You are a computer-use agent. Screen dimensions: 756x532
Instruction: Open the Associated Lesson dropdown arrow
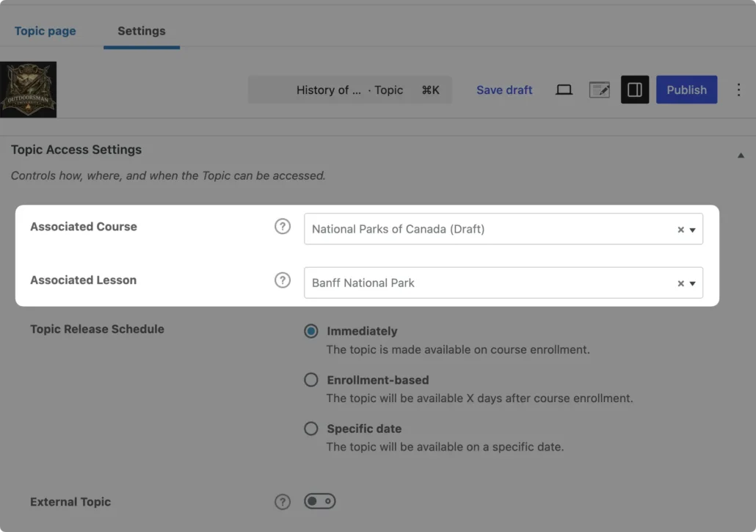(692, 283)
